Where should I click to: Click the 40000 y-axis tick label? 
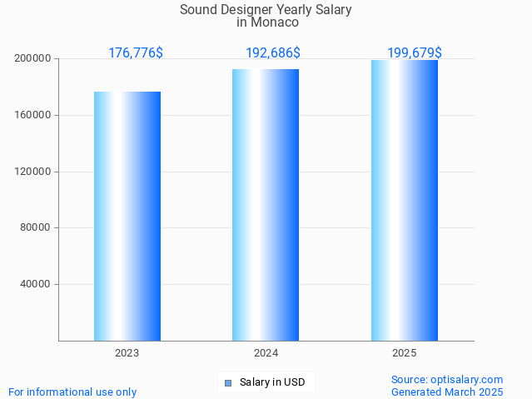[x=36, y=284]
